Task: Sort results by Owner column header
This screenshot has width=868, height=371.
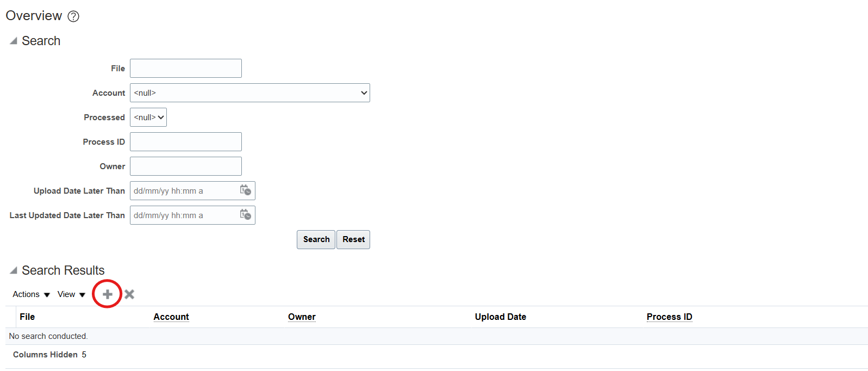Action: [302, 317]
